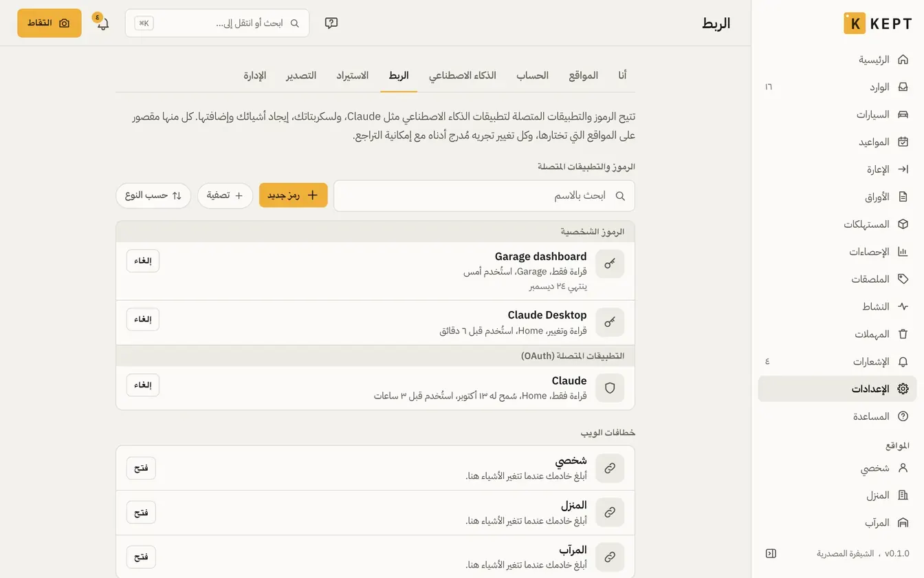This screenshot has width=924, height=578.
Task: Open the الشيفرة المصدرية source link
Action: click(x=845, y=553)
